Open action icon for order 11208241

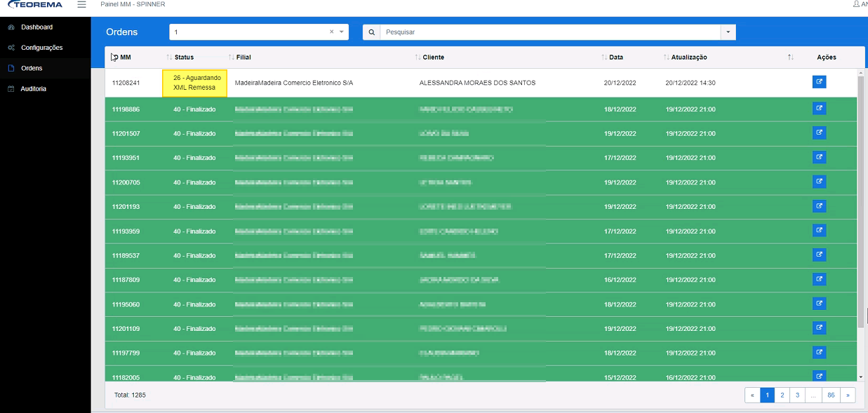[x=819, y=82]
